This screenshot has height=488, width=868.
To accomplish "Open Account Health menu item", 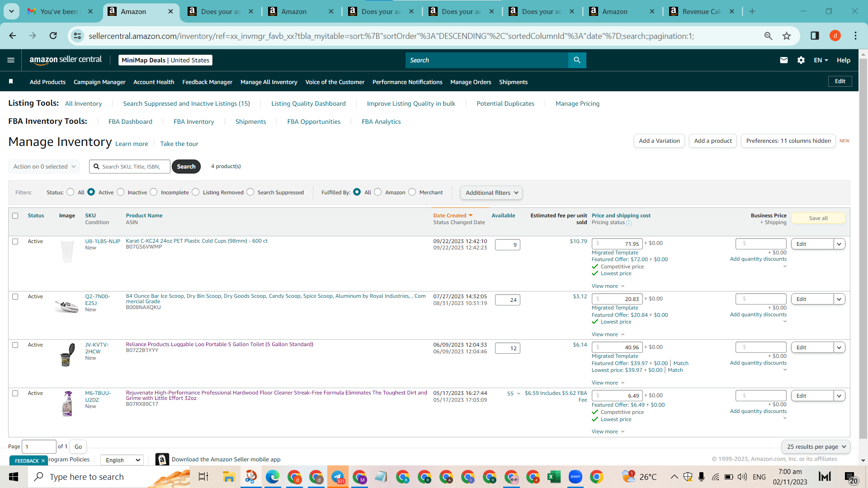I will (154, 82).
